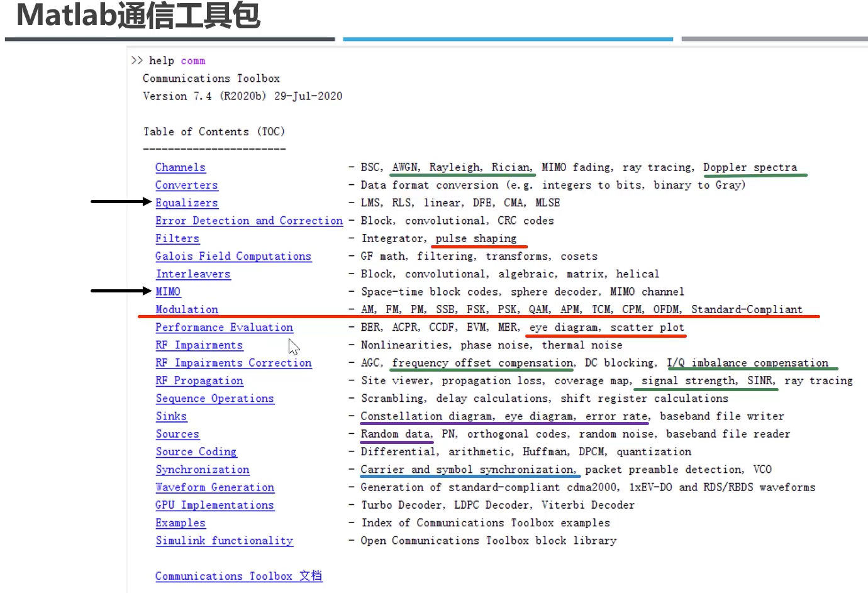
Task: Click 'Index of Communications Toolbox examples' text
Action: (486, 523)
